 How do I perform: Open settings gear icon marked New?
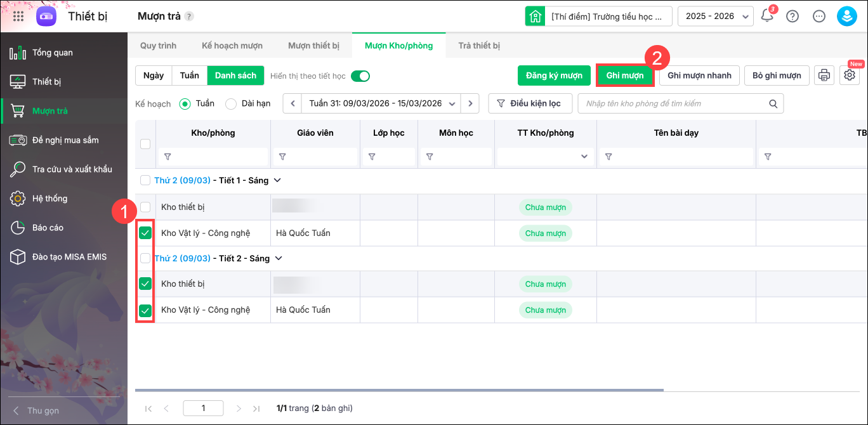point(850,75)
